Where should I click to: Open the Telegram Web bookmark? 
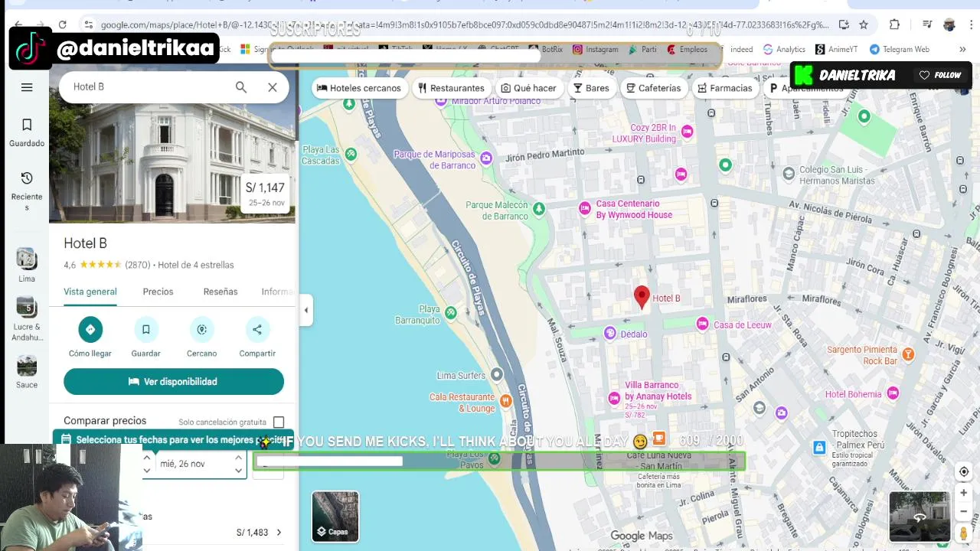click(900, 49)
